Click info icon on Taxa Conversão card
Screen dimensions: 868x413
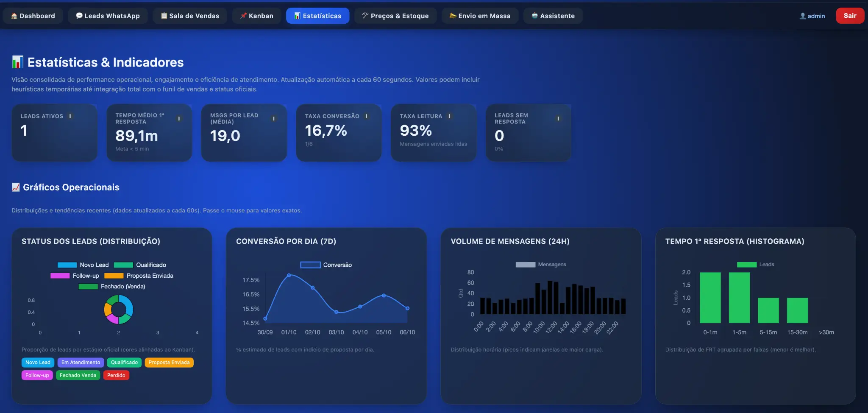pos(366,116)
